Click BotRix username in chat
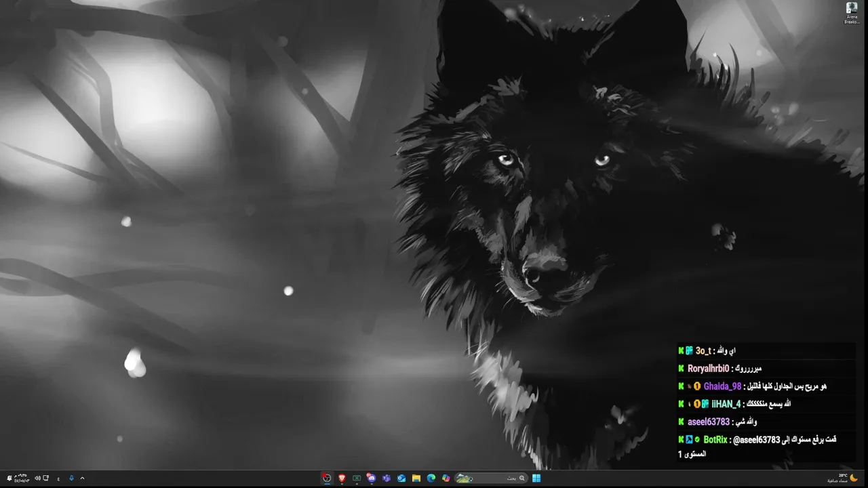The width and height of the screenshot is (868, 488). pyautogui.click(x=715, y=439)
